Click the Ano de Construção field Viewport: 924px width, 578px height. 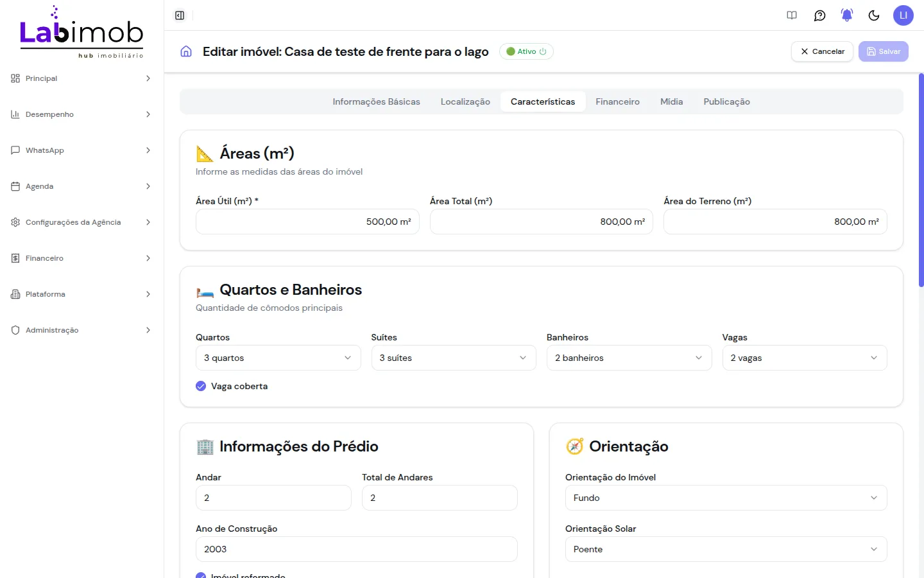coord(357,549)
